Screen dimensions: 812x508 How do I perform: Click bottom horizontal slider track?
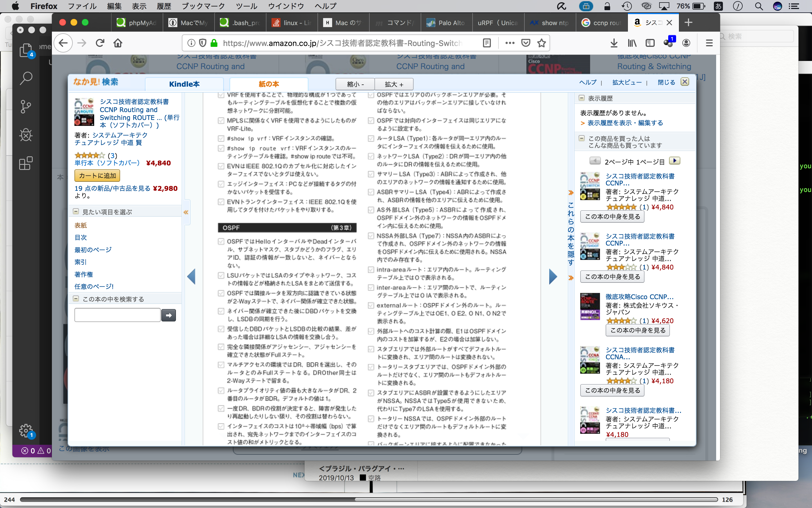[369, 500]
